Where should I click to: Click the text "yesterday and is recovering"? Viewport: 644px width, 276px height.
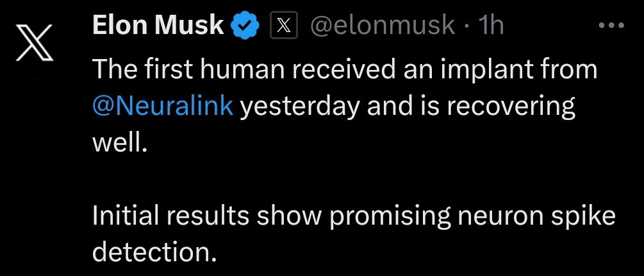click(x=407, y=105)
